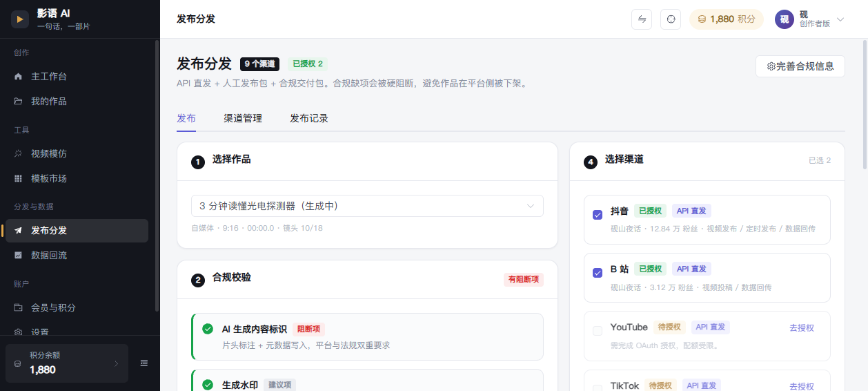Uncheck the B 站 channel checkbox

pyautogui.click(x=598, y=273)
